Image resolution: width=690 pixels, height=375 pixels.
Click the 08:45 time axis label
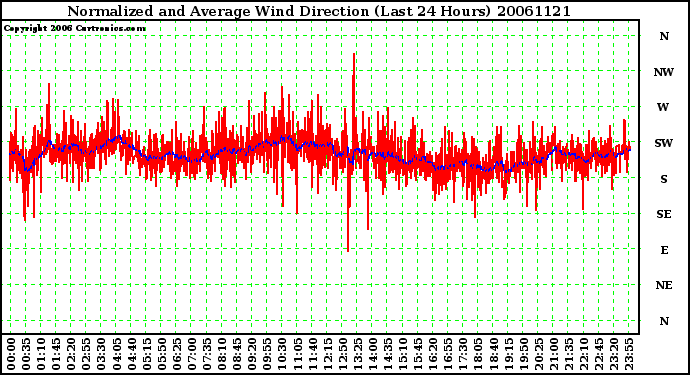[x=237, y=354]
